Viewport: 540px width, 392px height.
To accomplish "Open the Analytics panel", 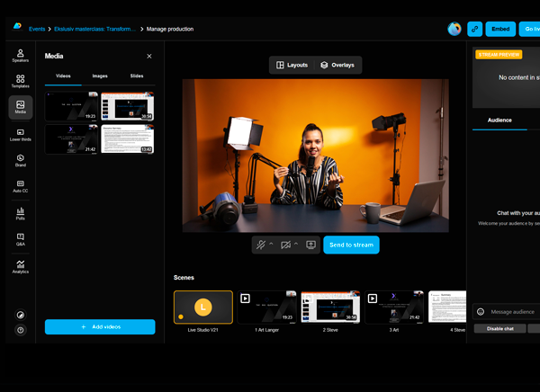I will pyautogui.click(x=21, y=267).
